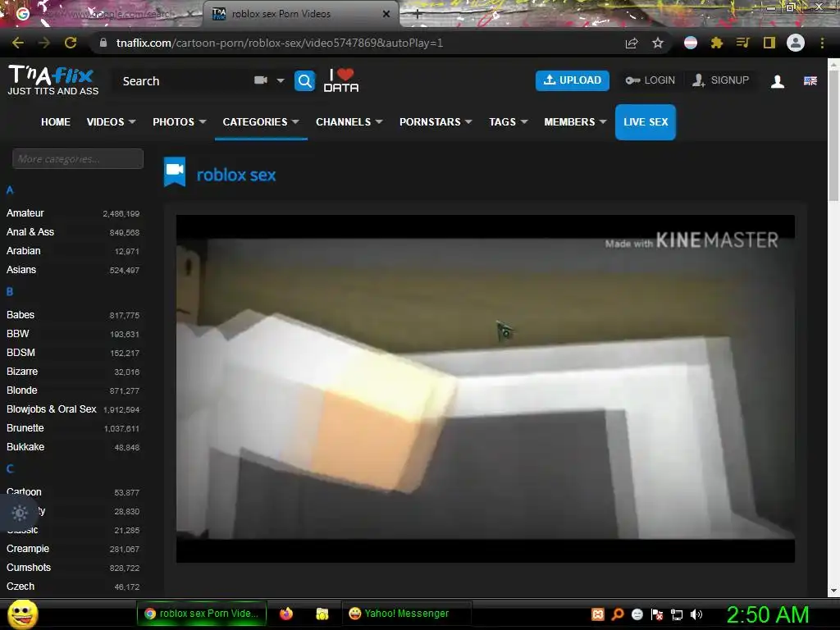The height and width of the screenshot is (630, 840).
Task: Open the Chrome profile avatar
Action: (796, 43)
